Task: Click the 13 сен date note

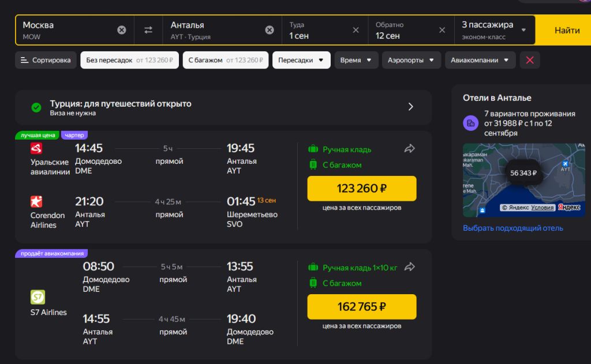Action: click(x=267, y=201)
